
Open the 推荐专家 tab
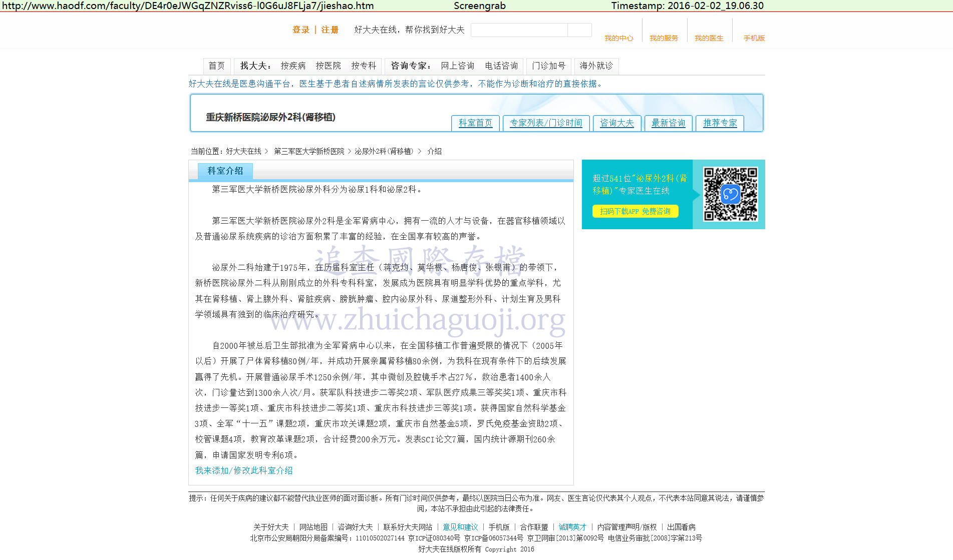(x=720, y=123)
